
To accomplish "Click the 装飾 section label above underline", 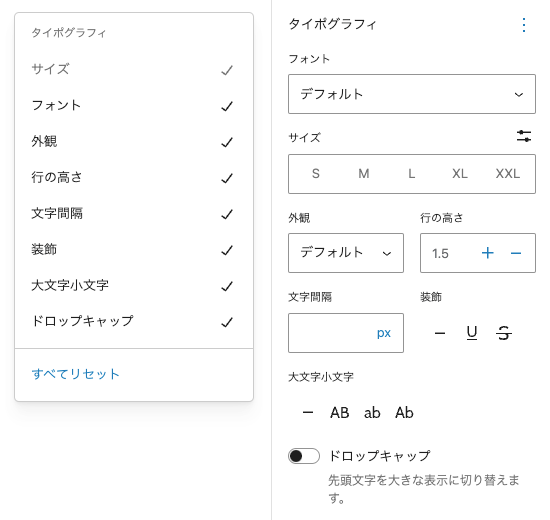I will (x=431, y=297).
